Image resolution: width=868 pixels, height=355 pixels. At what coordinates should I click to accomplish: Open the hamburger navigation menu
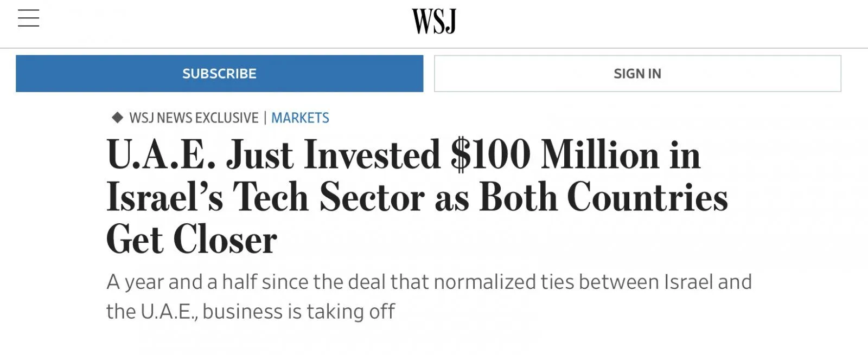pyautogui.click(x=28, y=18)
